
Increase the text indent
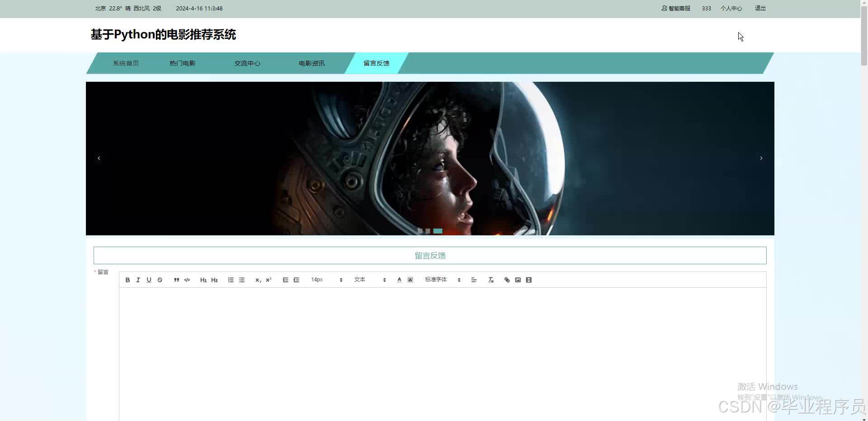(x=296, y=280)
